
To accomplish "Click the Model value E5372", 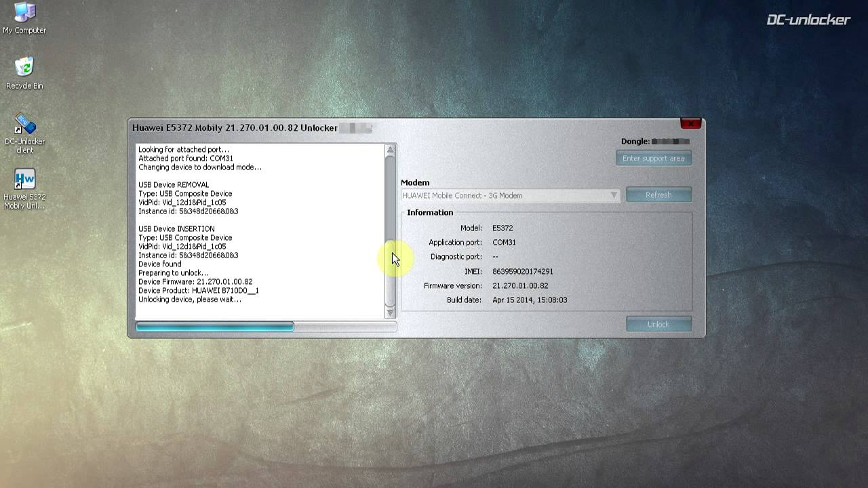I will pos(502,228).
